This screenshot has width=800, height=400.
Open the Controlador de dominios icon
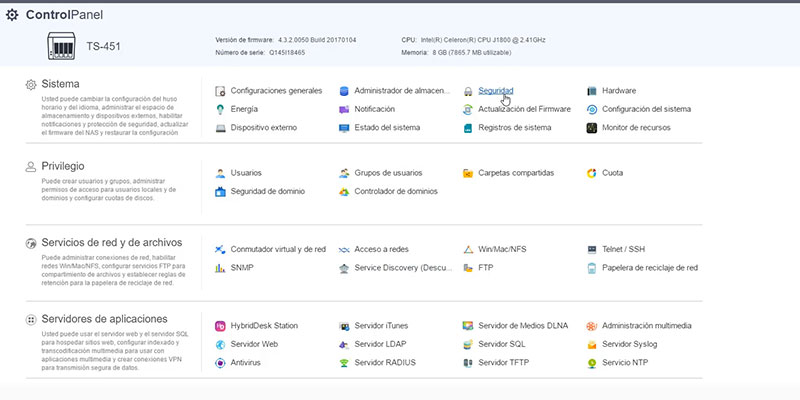click(344, 191)
